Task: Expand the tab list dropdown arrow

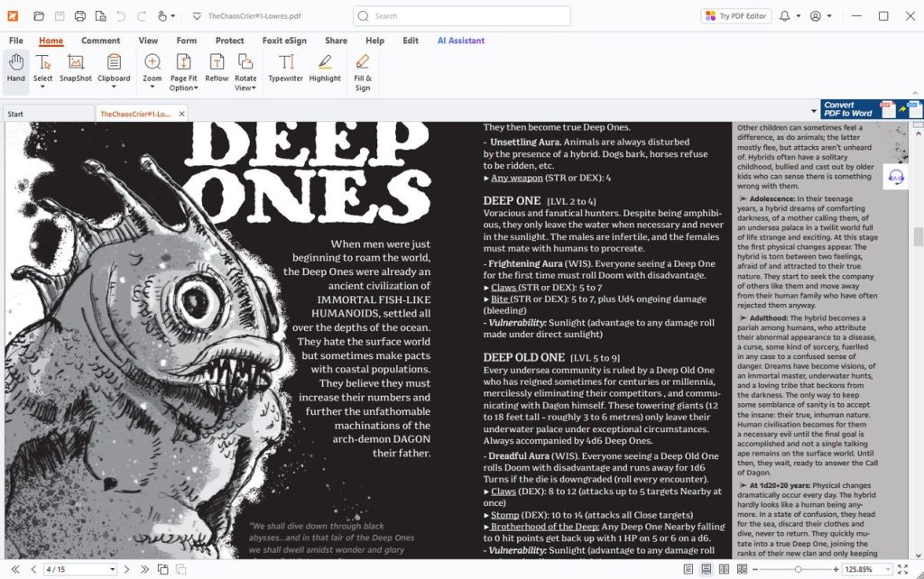Action: [814, 111]
